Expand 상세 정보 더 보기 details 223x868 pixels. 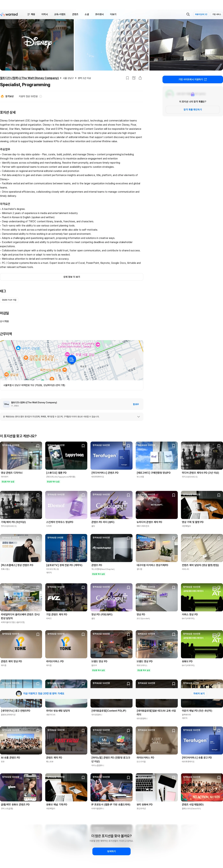(72, 277)
